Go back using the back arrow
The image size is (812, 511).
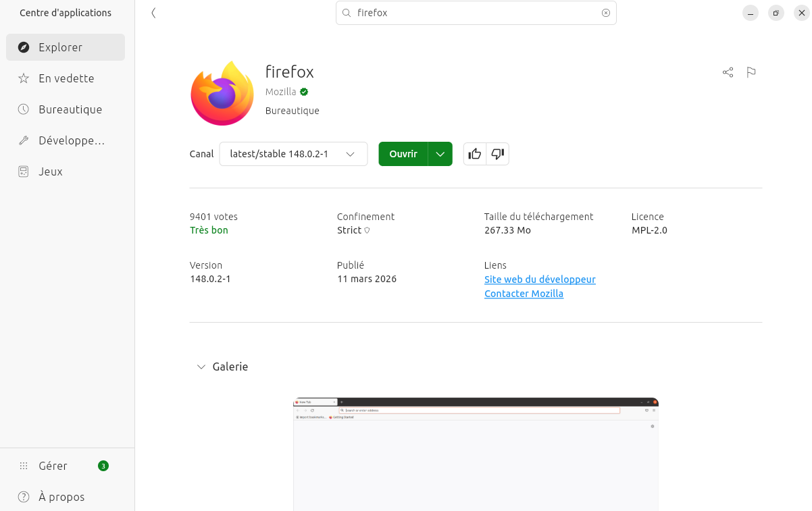pos(154,13)
